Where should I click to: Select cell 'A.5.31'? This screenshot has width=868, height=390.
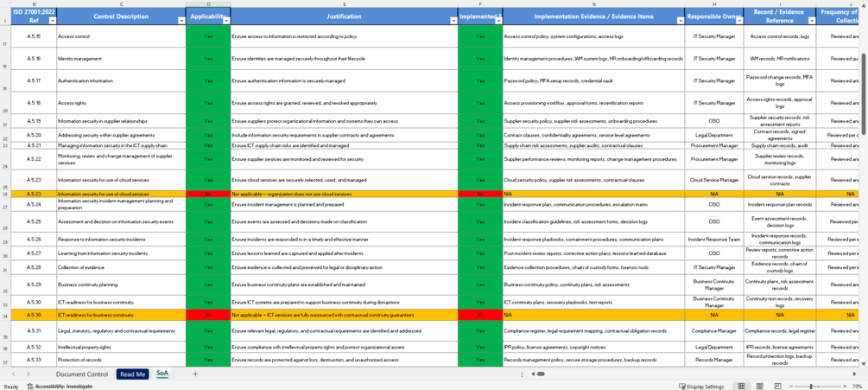coord(34,330)
